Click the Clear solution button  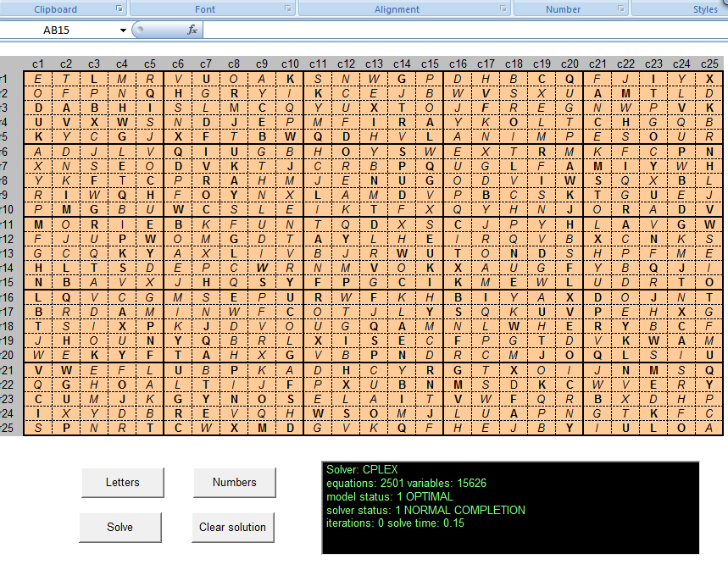coord(232,527)
